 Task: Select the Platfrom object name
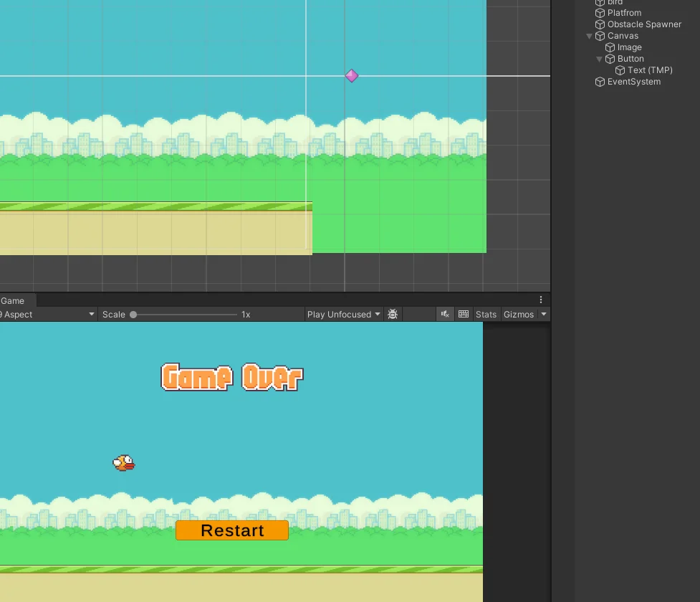click(625, 13)
